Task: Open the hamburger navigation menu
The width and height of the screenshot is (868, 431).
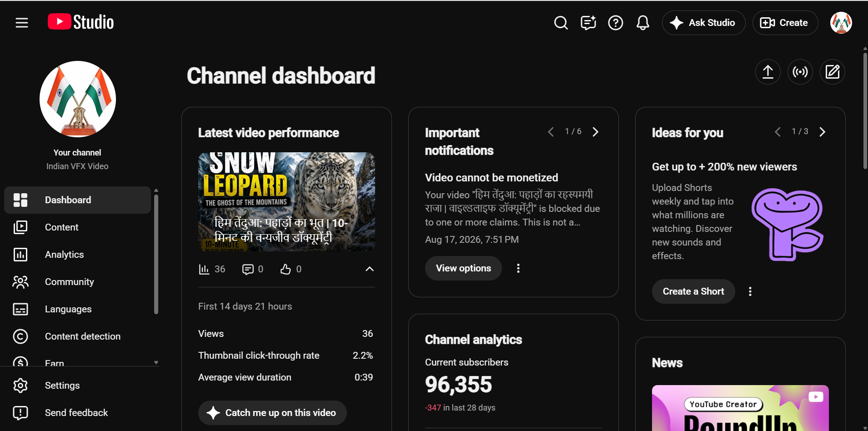Action: pyautogui.click(x=22, y=23)
